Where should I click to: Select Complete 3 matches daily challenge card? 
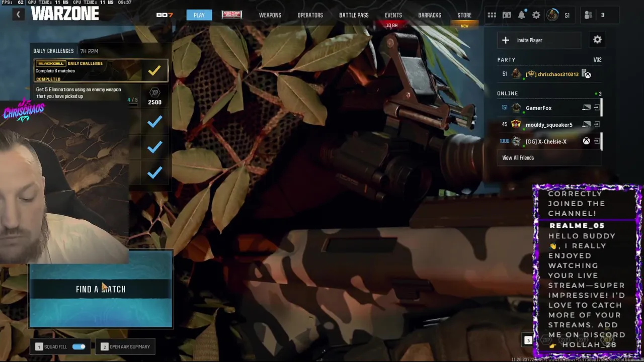click(101, 71)
